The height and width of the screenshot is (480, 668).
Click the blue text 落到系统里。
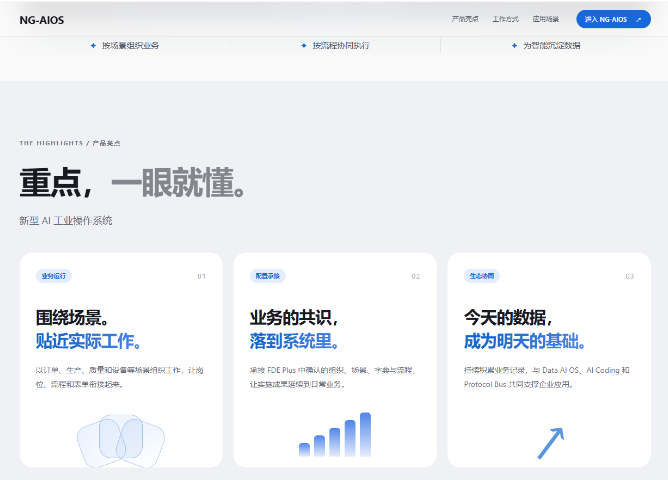(294, 341)
